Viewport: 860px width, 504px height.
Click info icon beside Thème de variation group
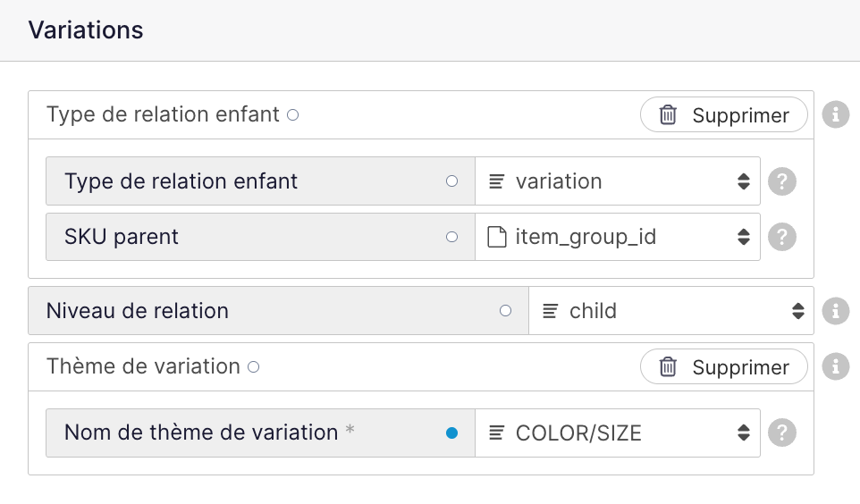click(x=836, y=366)
